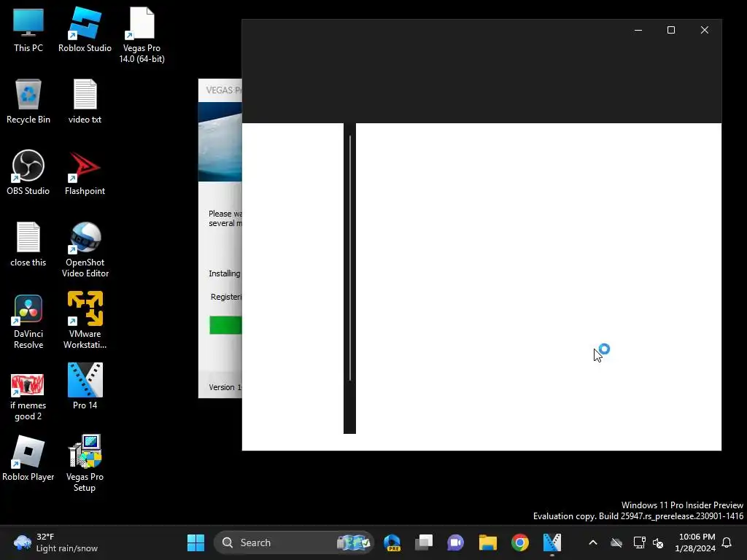The image size is (747, 560).
Task: Open network status tray icon
Action: [639, 542]
